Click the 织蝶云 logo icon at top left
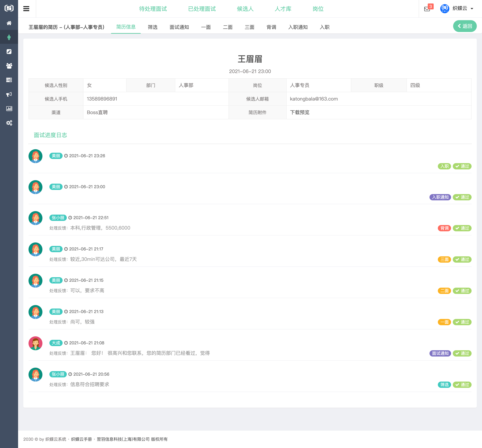This screenshot has width=482, height=448. (9, 9)
